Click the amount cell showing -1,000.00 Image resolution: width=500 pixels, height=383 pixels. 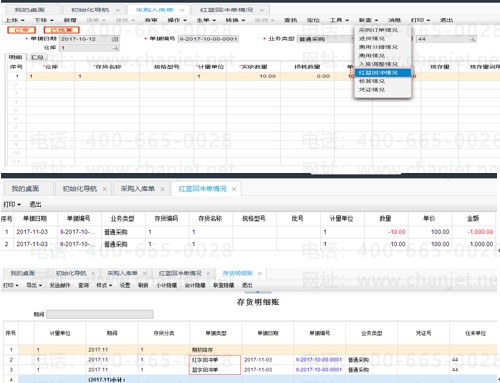(473, 232)
